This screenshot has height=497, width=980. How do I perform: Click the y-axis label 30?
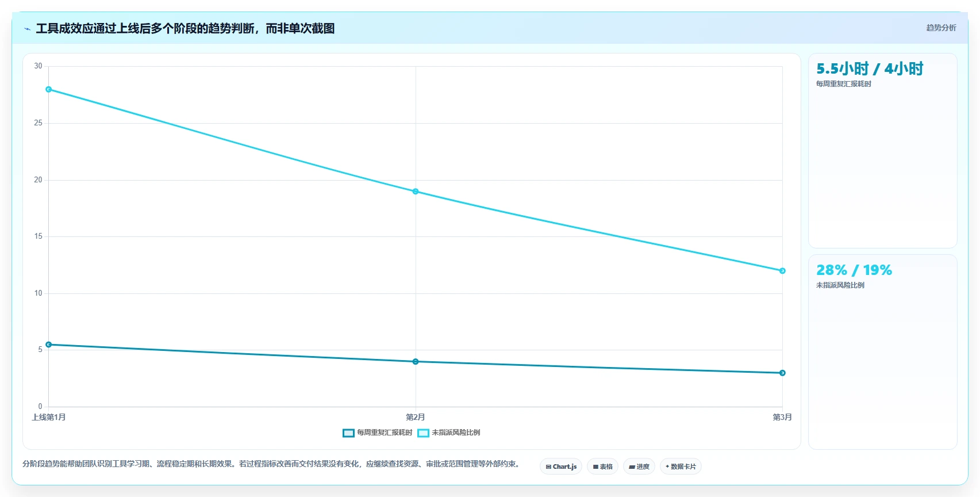(x=38, y=66)
